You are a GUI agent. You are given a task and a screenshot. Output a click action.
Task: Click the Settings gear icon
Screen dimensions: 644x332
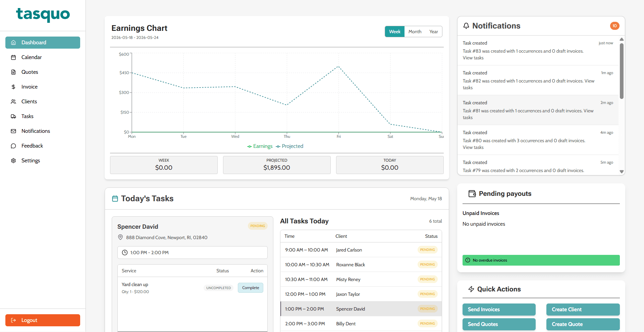coord(13,161)
